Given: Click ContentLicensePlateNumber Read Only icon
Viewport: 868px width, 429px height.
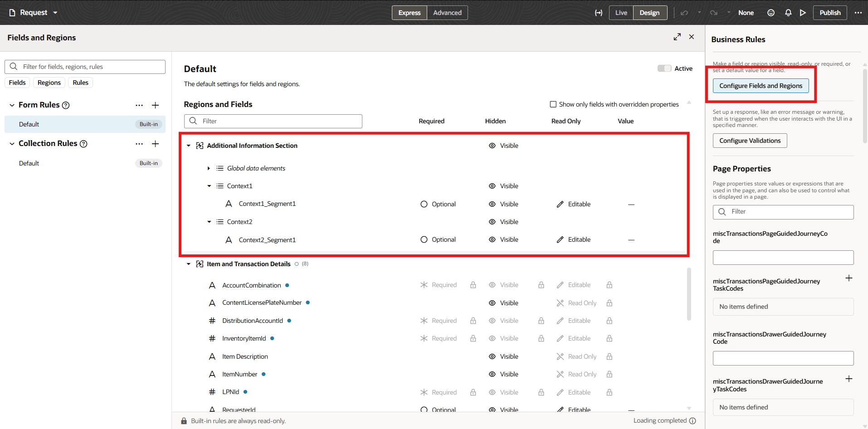Looking at the screenshot, I should (x=560, y=303).
